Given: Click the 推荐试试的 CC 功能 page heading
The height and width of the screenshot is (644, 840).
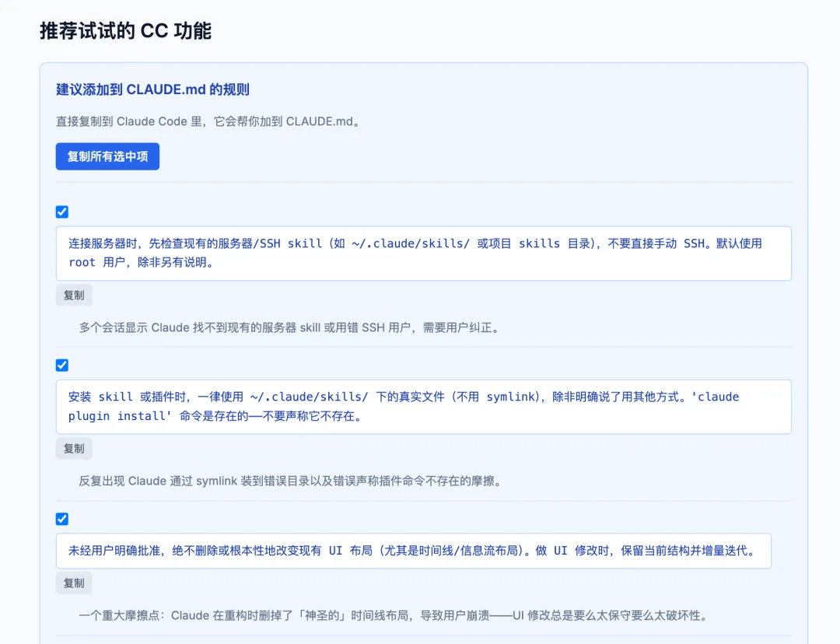Looking at the screenshot, I should click(124, 32).
